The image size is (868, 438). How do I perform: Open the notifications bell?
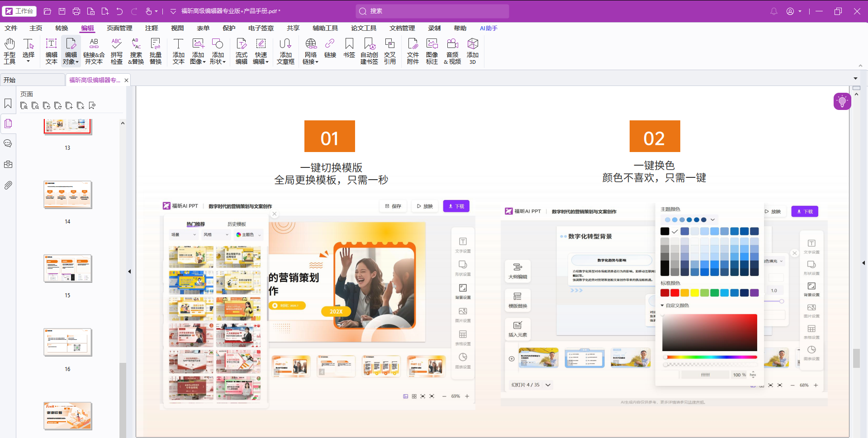coord(774,11)
